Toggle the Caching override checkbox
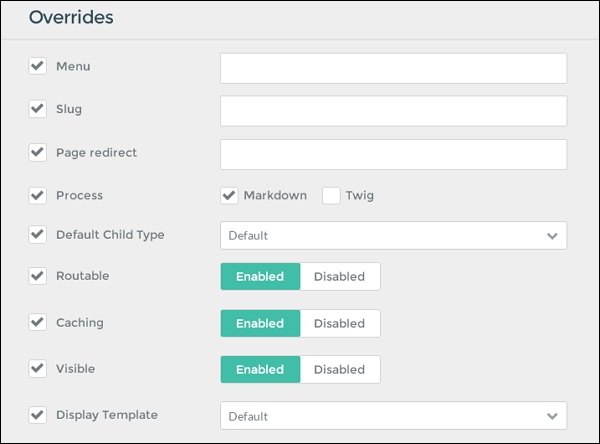600x444 pixels. (38, 322)
